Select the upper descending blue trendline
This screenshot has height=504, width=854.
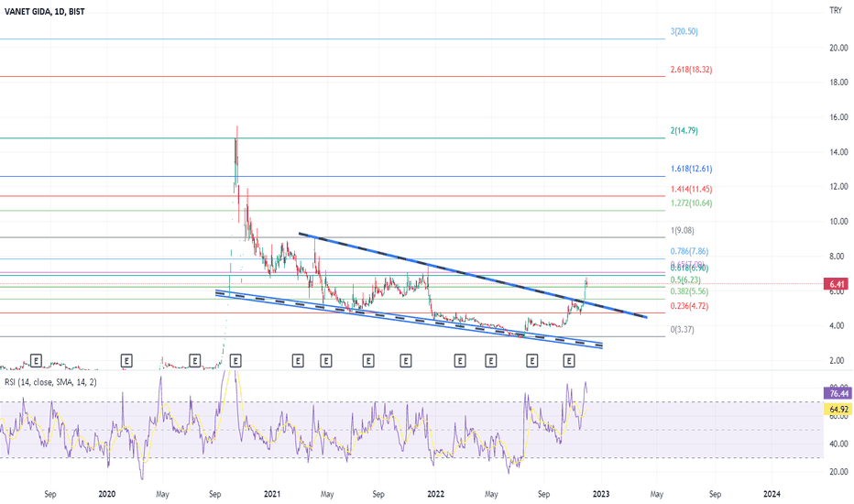[473, 275]
